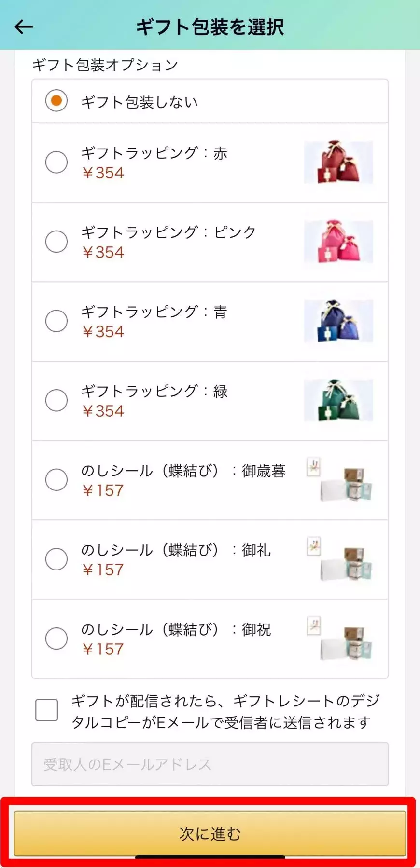The image size is (420, 868).
Task: Enable the digital gift receipt email checkbox
Action: (x=47, y=710)
